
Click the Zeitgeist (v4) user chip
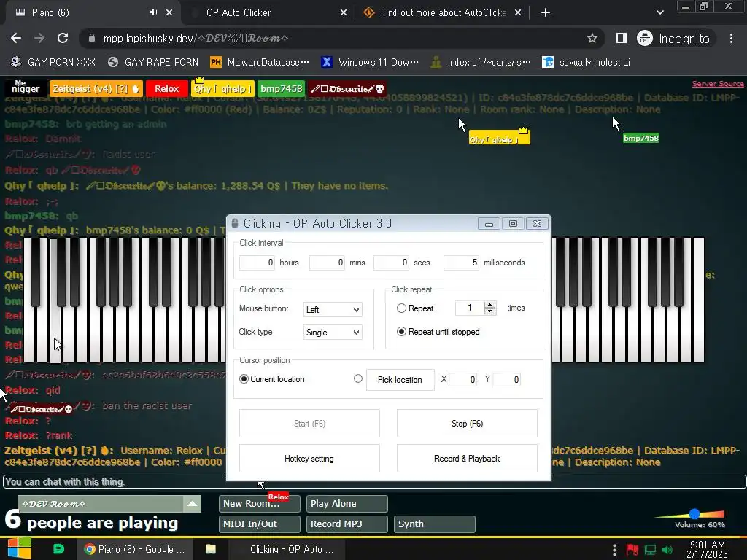coord(96,88)
